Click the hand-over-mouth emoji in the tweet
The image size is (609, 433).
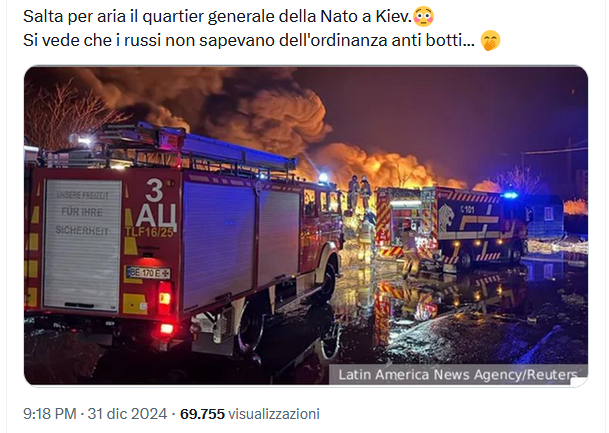(x=490, y=40)
